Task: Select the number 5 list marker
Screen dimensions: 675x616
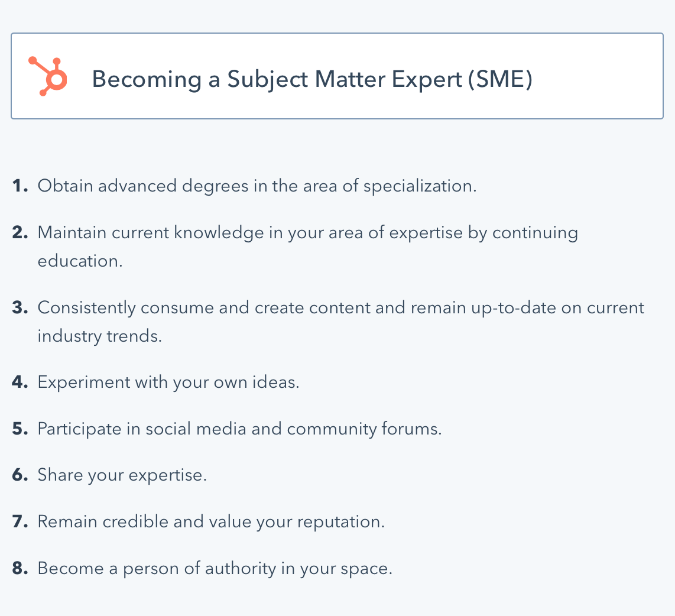Action: tap(20, 429)
